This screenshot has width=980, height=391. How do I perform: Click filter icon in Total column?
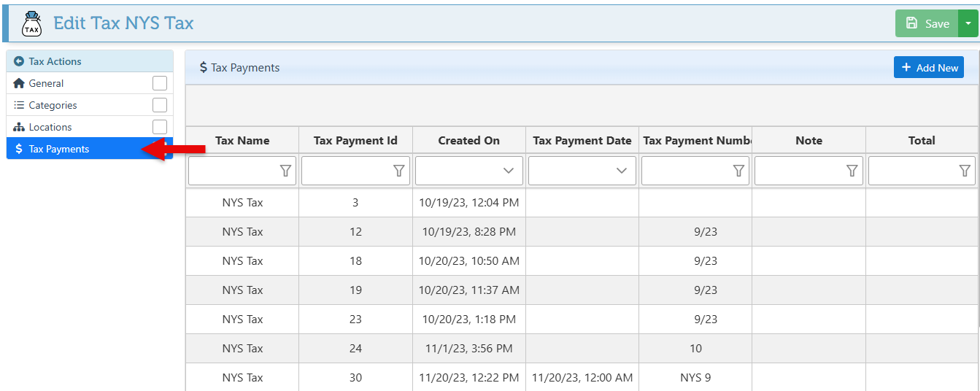click(x=965, y=171)
